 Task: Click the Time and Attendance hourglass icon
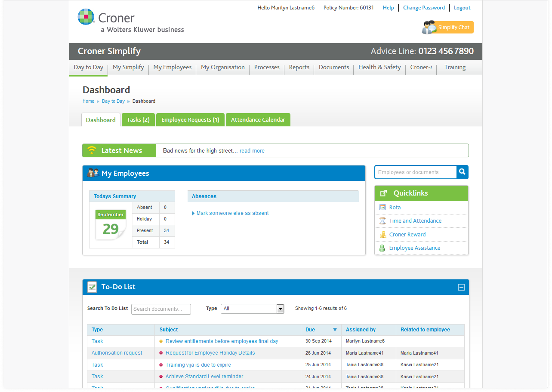coord(382,221)
